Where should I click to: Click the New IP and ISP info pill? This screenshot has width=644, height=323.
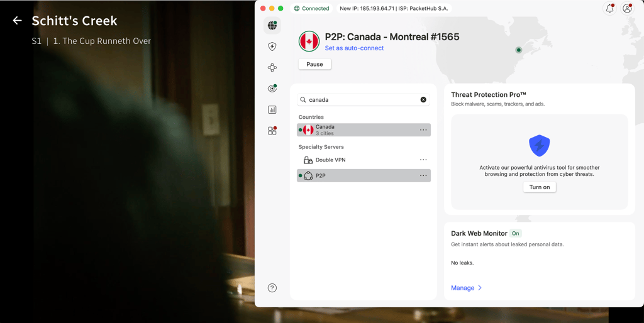point(394,8)
